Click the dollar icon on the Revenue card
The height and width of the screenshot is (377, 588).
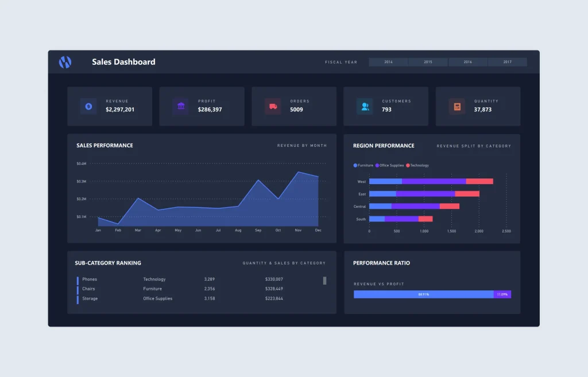click(87, 106)
